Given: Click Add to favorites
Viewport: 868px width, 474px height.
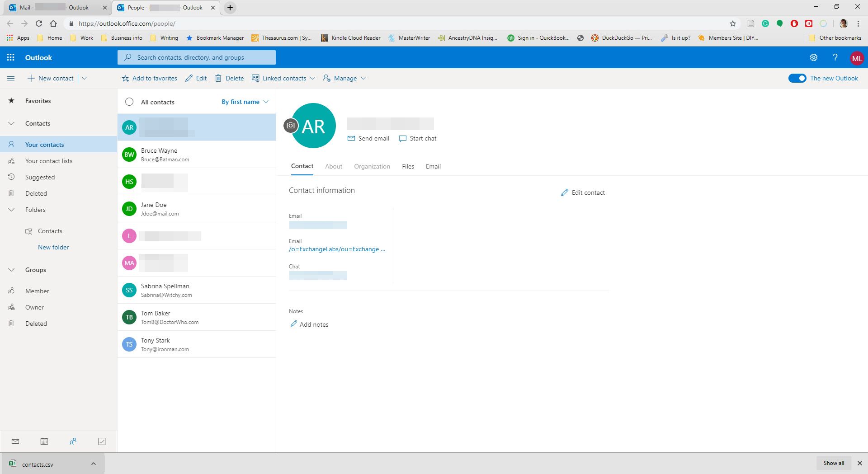Looking at the screenshot, I should tap(149, 78).
